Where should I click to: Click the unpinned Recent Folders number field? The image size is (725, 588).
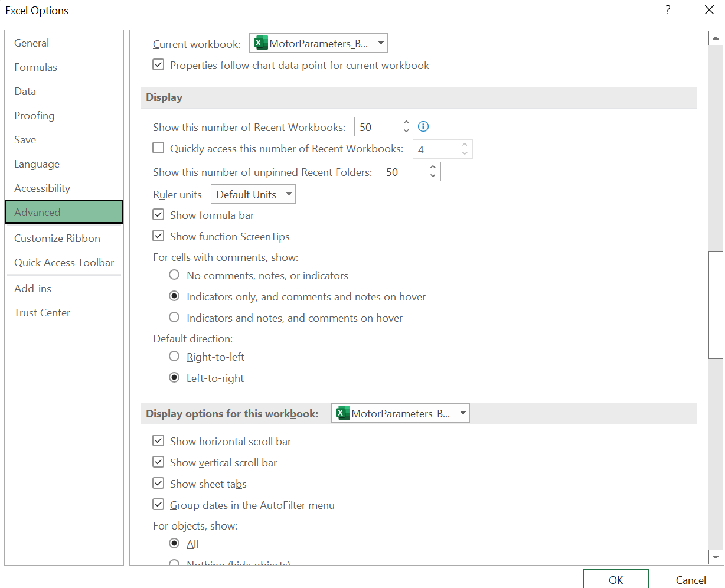[x=404, y=172]
